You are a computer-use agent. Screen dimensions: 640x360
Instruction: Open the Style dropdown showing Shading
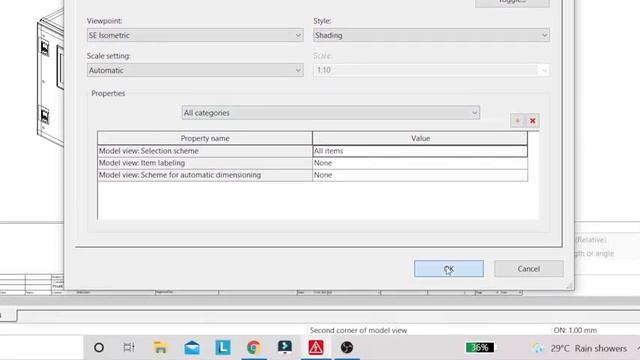click(431, 36)
